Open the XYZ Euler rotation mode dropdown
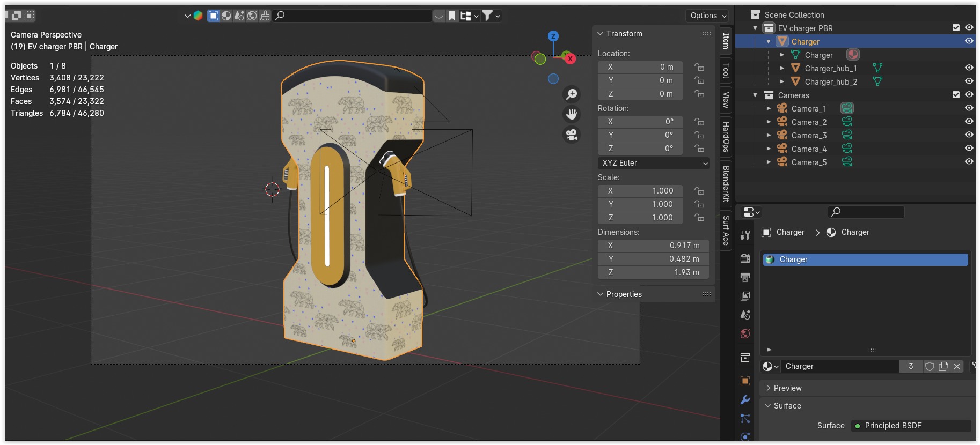 tap(654, 163)
